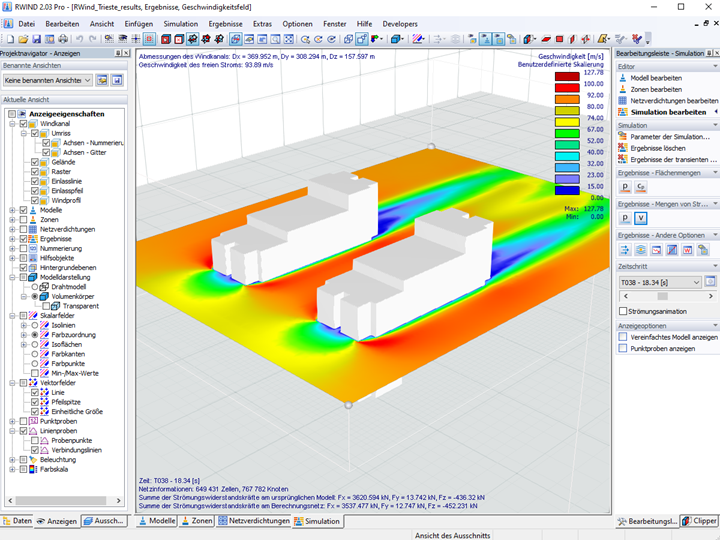Image resolution: width=720 pixels, height=540 pixels.
Task: Select the Isolinien radio option
Action: point(35,325)
